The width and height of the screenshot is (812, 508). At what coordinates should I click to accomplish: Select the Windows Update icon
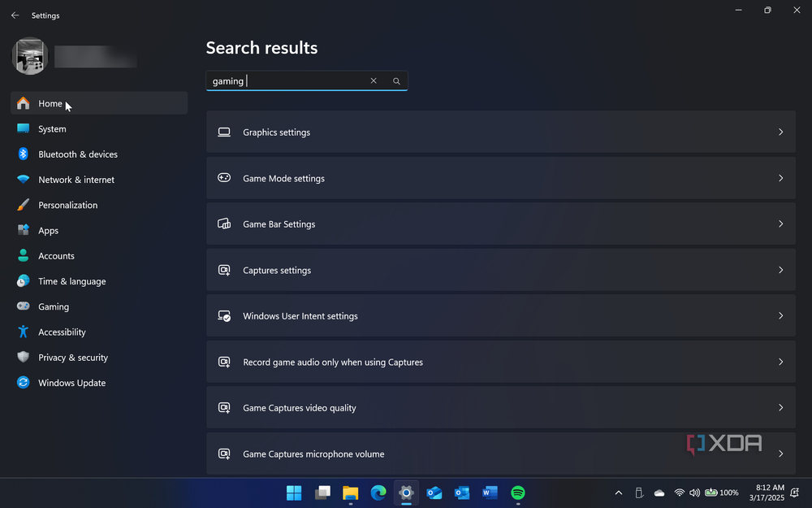click(x=24, y=383)
